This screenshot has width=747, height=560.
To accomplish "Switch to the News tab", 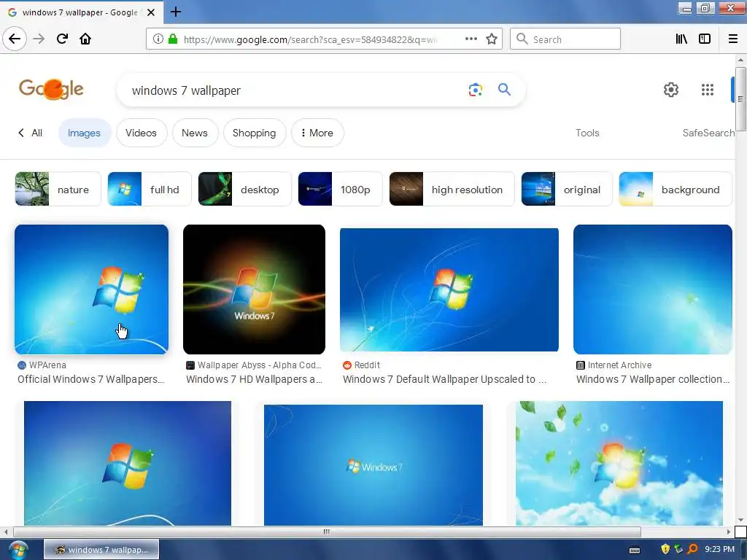I will (194, 133).
